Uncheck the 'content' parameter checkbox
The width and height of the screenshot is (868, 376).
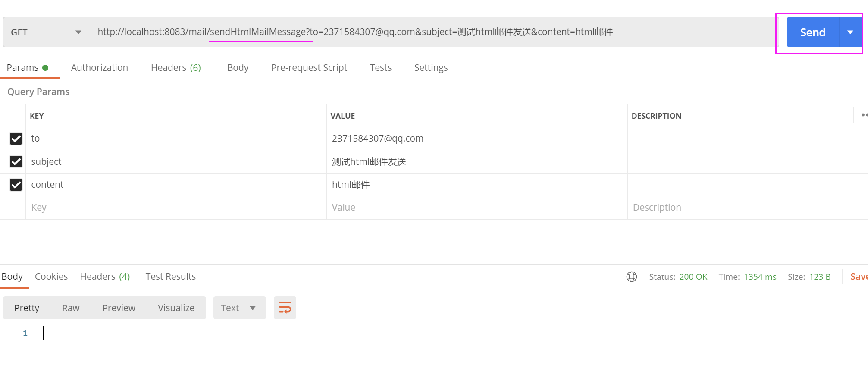pos(16,185)
